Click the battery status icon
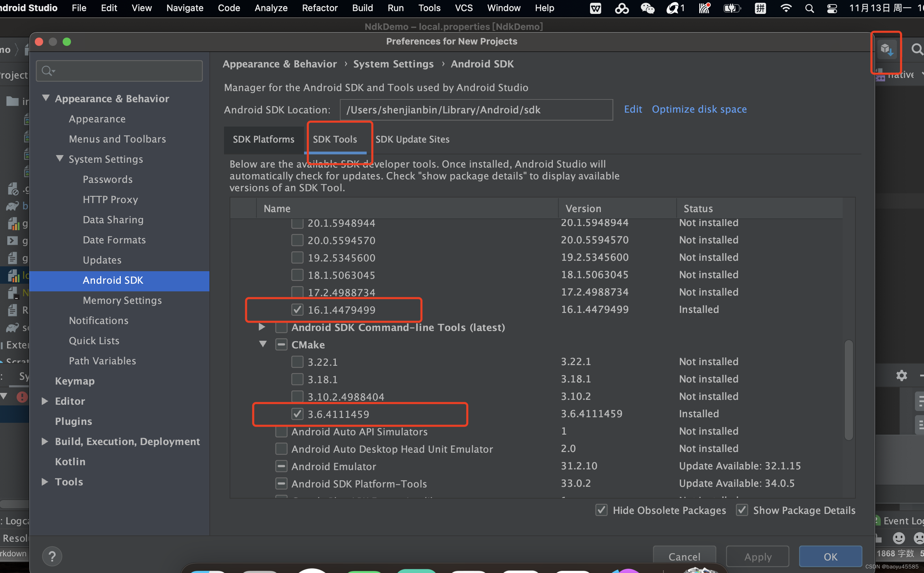The width and height of the screenshot is (924, 573). pyautogui.click(x=732, y=8)
